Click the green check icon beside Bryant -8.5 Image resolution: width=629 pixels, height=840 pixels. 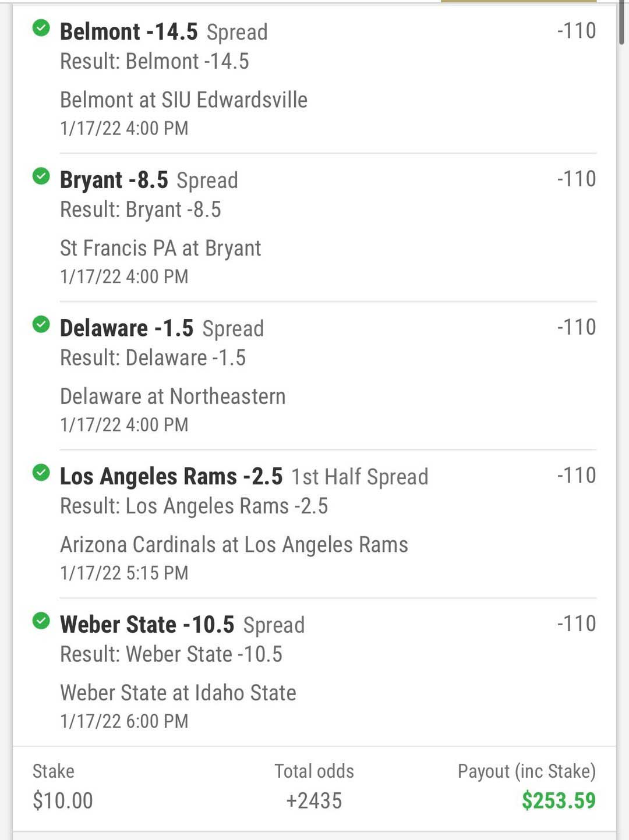click(x=41, y=176)
